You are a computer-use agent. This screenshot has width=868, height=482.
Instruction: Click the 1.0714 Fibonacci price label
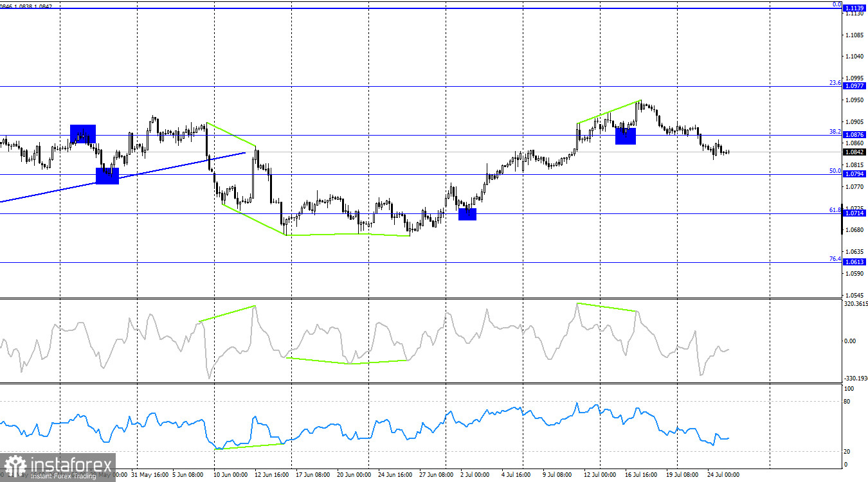click(854, 213)
